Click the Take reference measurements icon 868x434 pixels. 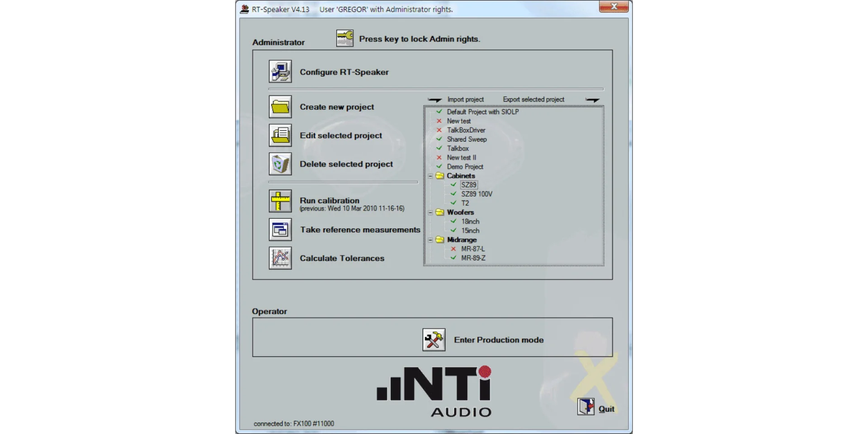point(280,230)
